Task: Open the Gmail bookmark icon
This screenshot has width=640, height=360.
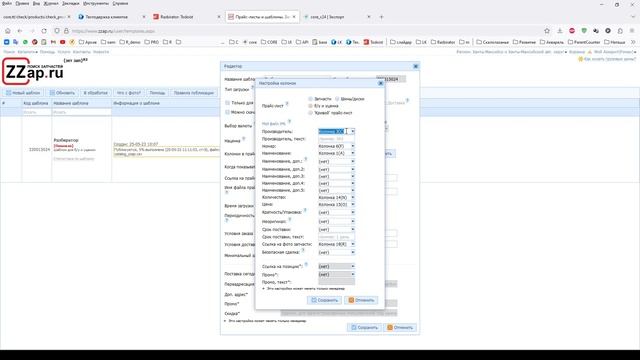Action: [x=53, y=42]
